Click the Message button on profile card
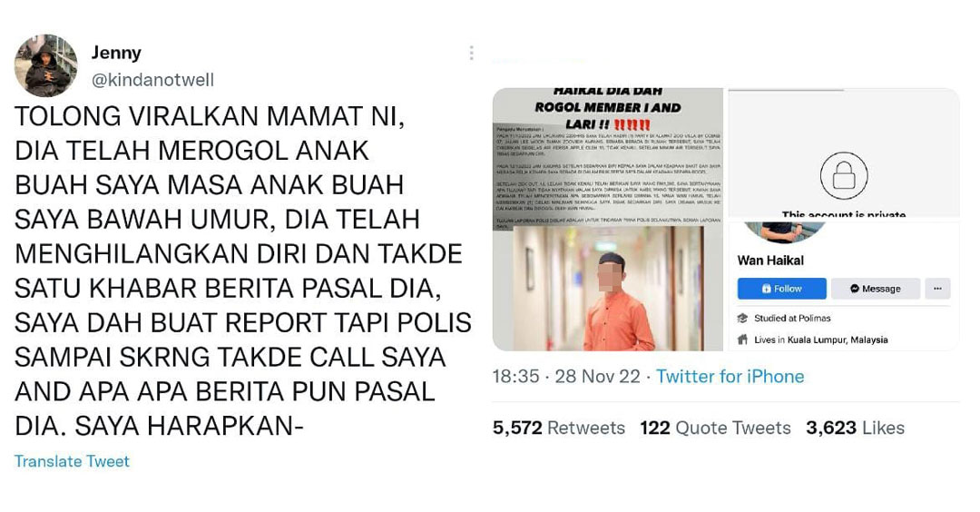Screen dimensions: 980x512 (x=875, y=289)
